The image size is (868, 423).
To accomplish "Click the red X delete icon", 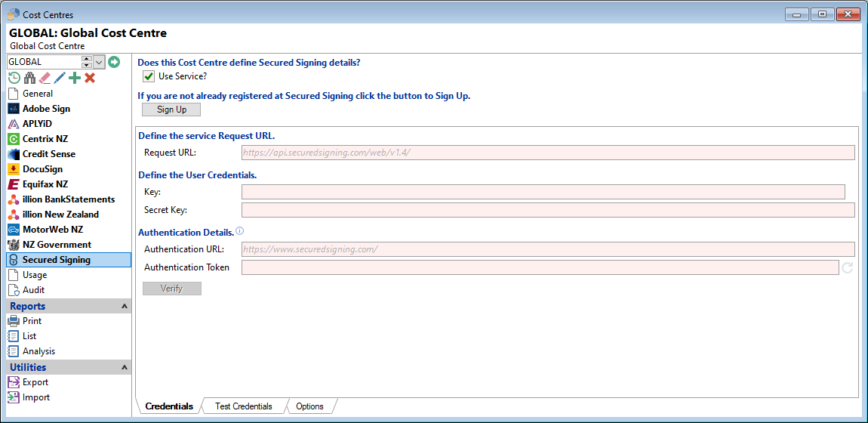I will (x=90, y=78).
